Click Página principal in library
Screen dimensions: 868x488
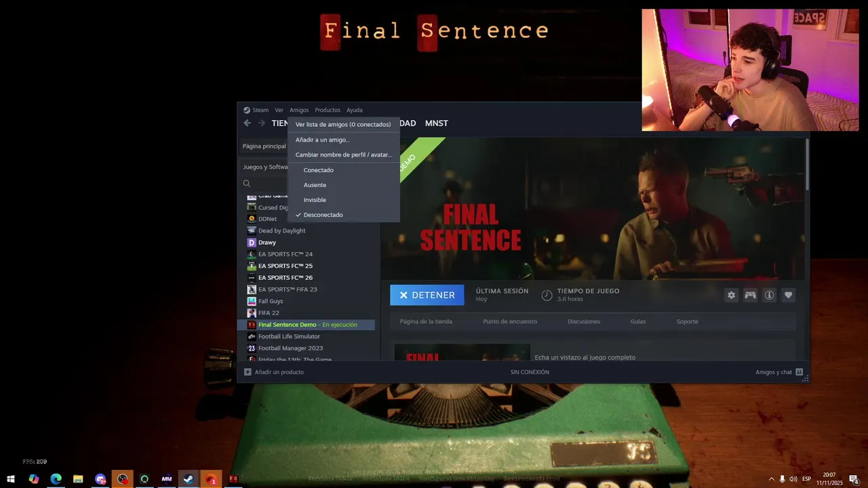[x=264, y=146]
